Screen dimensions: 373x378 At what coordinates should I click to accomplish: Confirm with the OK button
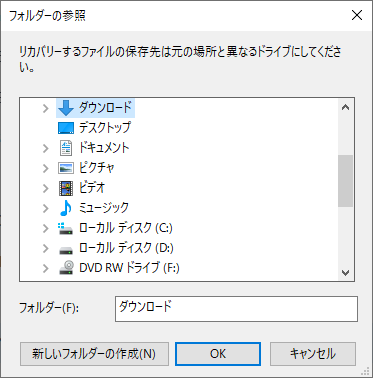218,354
